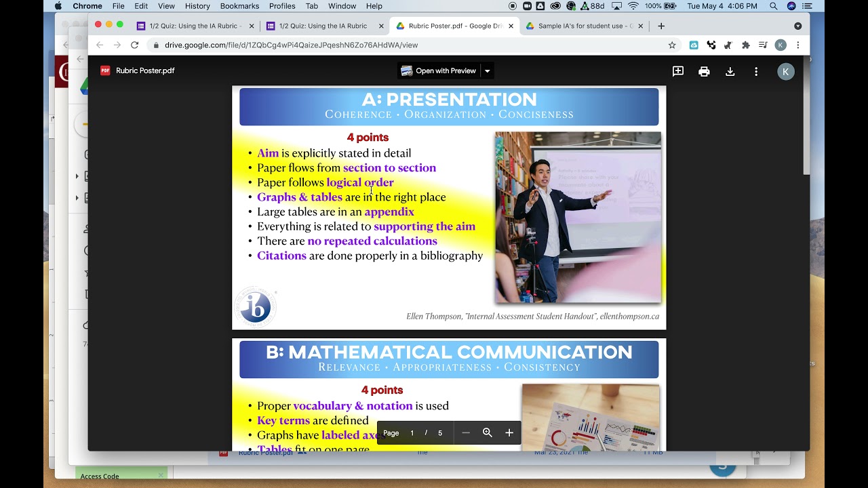This screenshot has height=488, width=868.
Task: Open the Notification Center icon
Action: point(808,6)
